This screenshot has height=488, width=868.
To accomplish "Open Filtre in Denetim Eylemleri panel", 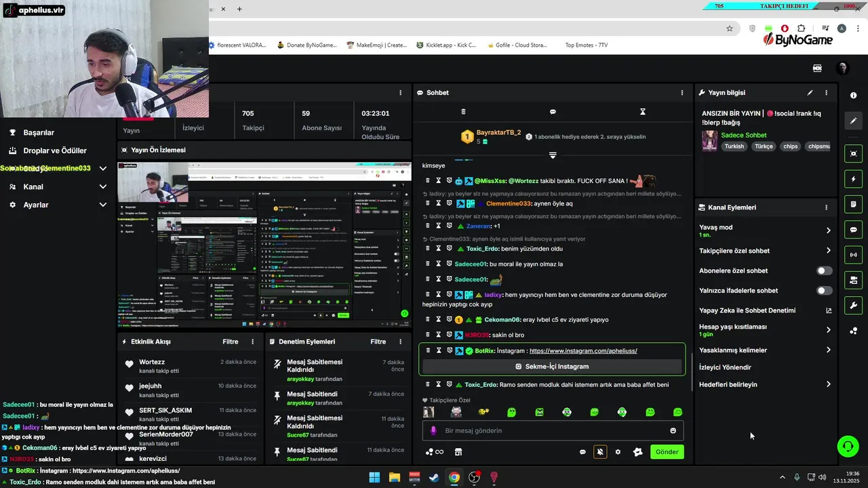I will click(x=378, y=342).
